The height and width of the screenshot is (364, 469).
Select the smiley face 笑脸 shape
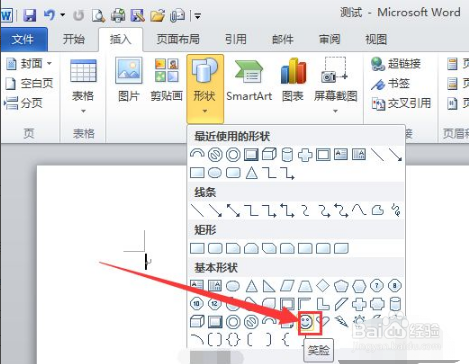[x=305, y=322]
